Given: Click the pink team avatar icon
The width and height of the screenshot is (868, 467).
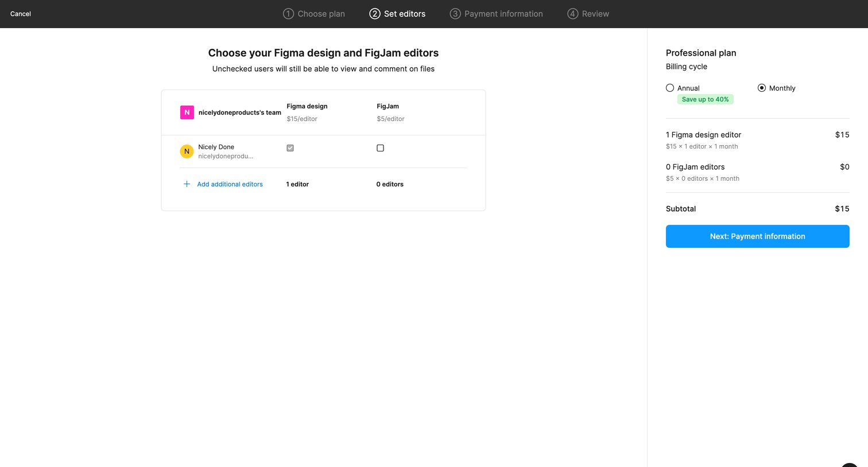Looking at the screenshot, I should click(187, 112).
